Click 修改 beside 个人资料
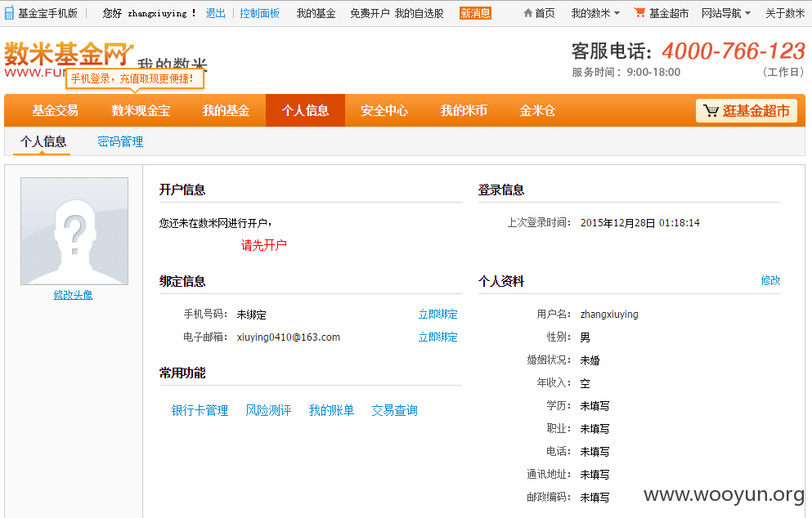 tap(770, 280)
